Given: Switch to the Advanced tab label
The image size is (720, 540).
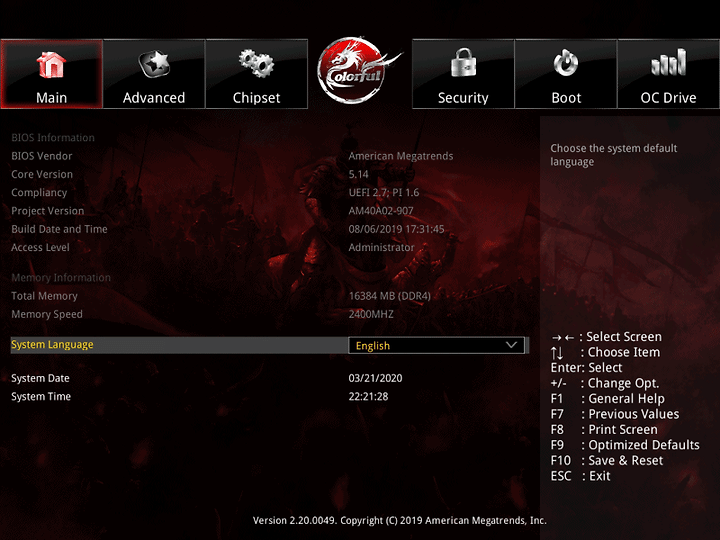Looking at the screenshot, I should [x=154, y=98].
